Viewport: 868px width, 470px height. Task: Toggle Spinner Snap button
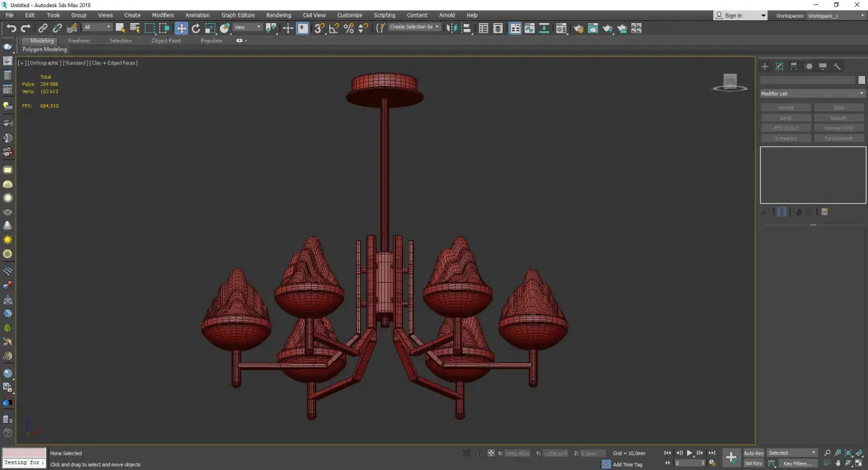[363, 28]
